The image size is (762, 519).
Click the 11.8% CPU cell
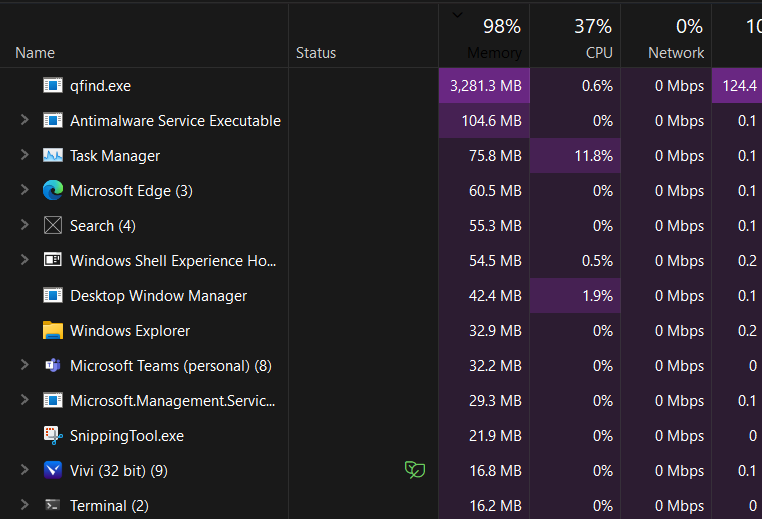coord(575,156)
